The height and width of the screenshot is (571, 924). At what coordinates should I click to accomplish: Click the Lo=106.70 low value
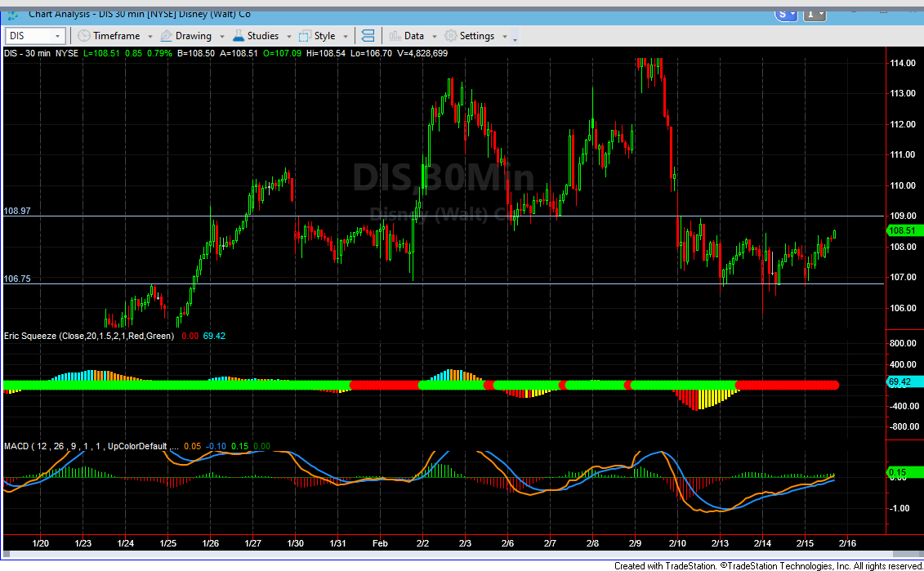point(371,53)
